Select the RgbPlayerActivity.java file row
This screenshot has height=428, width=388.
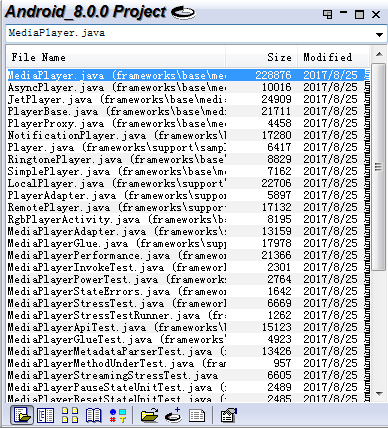pyautogui.click(x=188, y=219)
